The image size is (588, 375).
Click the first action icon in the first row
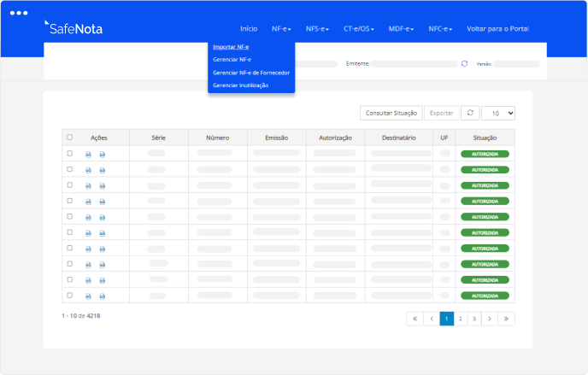click(88, 154)
